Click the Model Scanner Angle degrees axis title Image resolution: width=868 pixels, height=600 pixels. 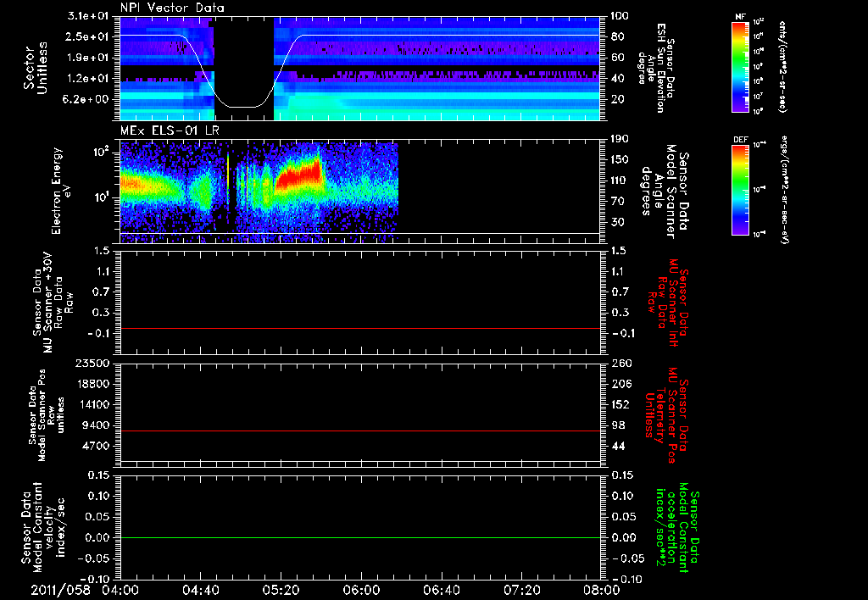(665, 192)
